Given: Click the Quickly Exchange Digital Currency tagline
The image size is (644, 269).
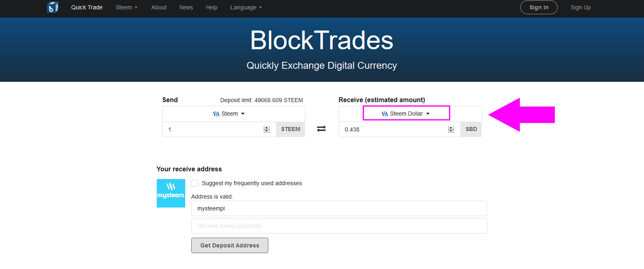Looking at the screenshot, I should coord(322,66).
